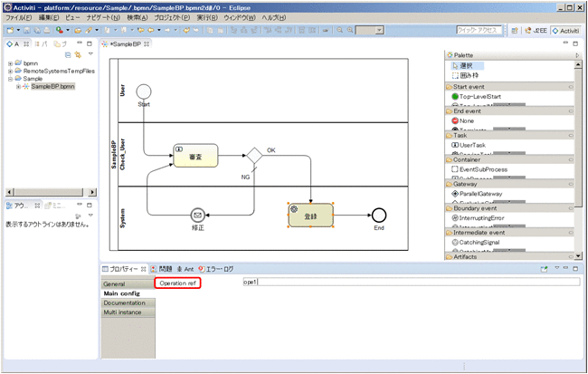The width and height of the screenshot is (588, 374).
Task: Switch to the エラー ログ tab
Action: point(218,269)
